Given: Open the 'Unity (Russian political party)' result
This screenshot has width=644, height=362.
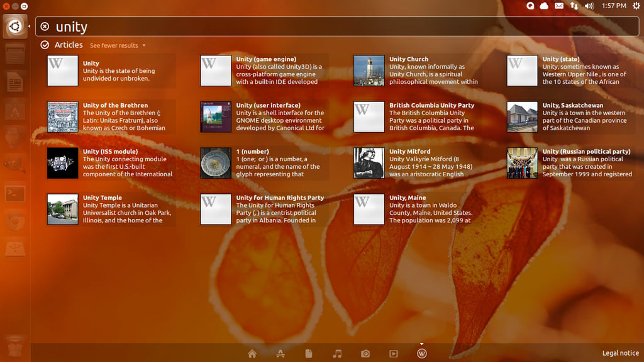Looking at the screenshot, I should (570, 163).
